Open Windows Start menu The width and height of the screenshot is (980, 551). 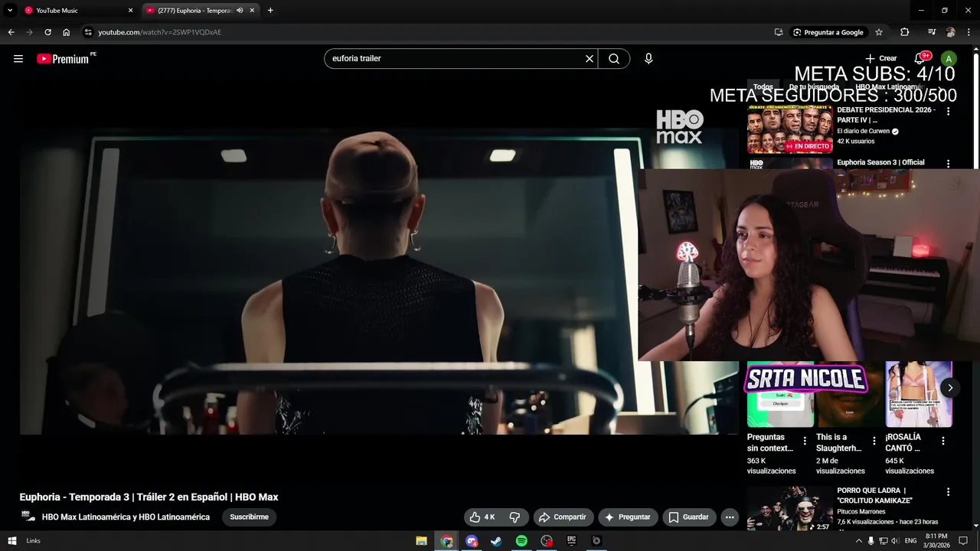coord(12,541)
